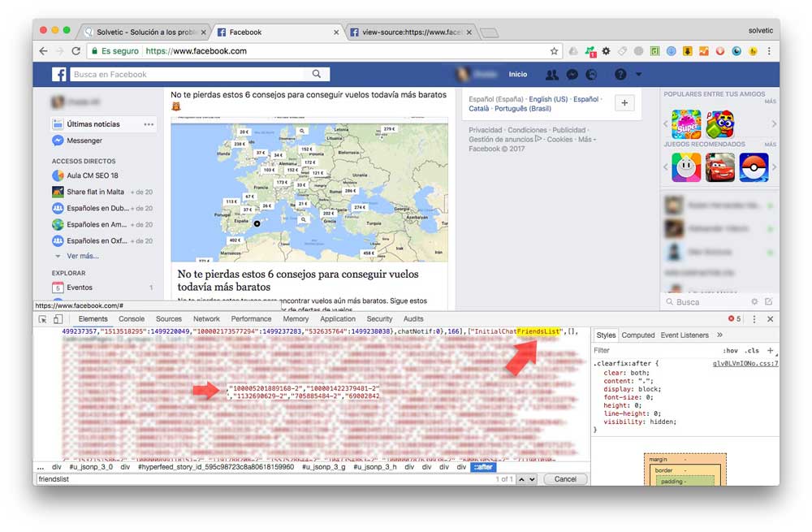Close the Facebook browser tab
Image resolution: width=812 pixels, height=532 pixels.
point(336,32)
